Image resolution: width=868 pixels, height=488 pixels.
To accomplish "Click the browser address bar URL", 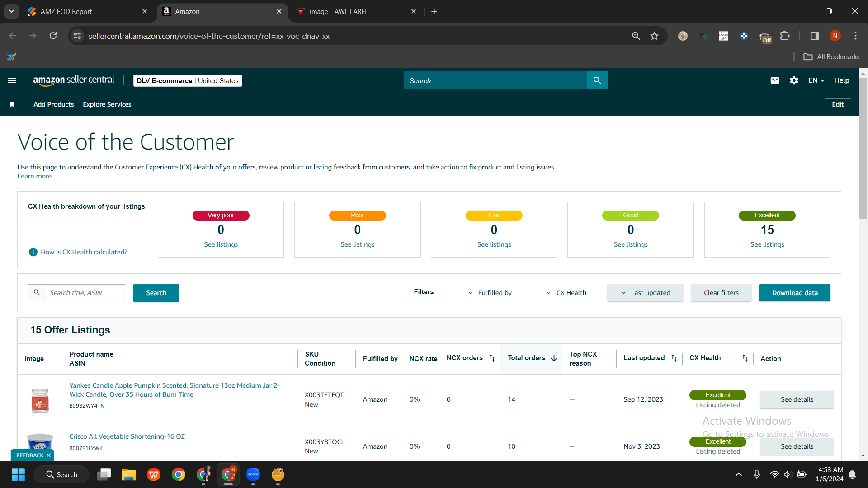I will point(209,36).
